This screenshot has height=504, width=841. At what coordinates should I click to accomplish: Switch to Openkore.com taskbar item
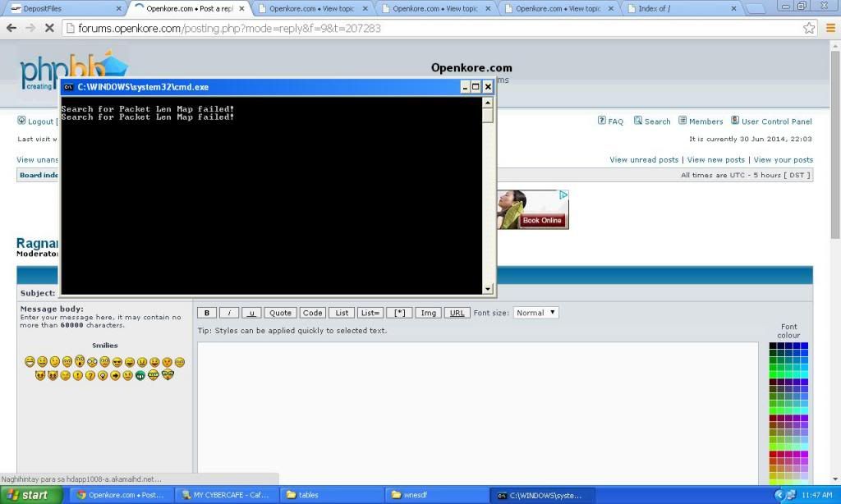(121, 495)
